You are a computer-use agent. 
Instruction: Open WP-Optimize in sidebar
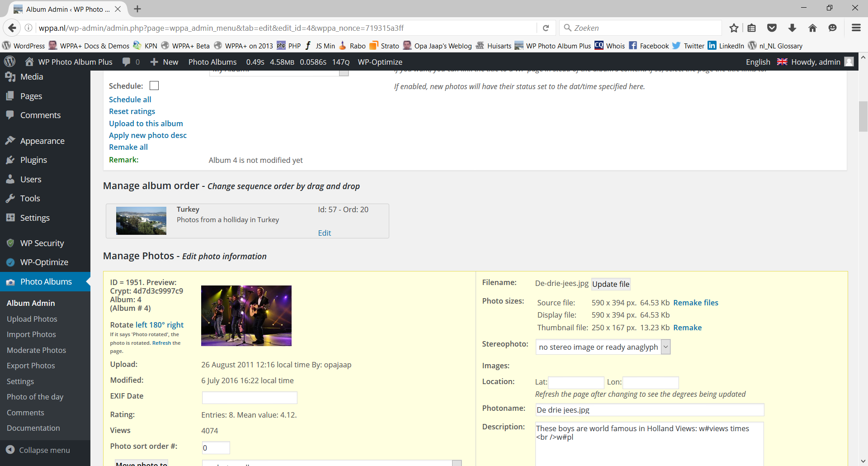pos(45,262)
